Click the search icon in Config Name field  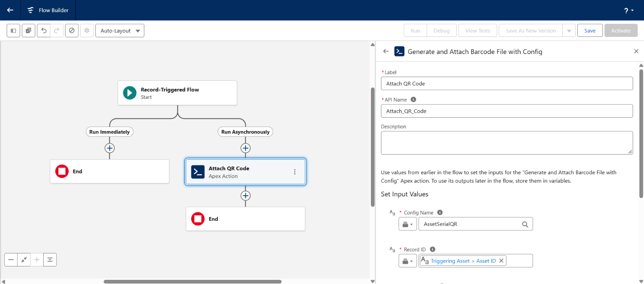pos(525,224)
